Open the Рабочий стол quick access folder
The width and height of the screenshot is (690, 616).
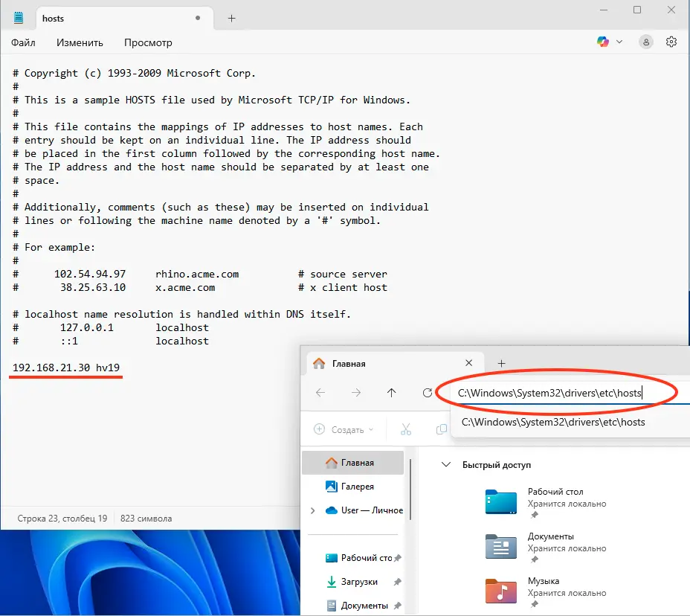tap(546, 502)
